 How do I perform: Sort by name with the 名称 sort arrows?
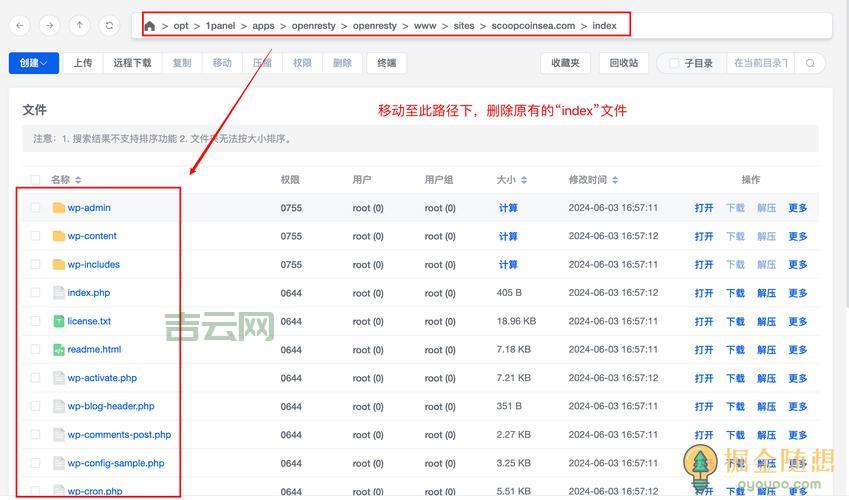[78, 180]
